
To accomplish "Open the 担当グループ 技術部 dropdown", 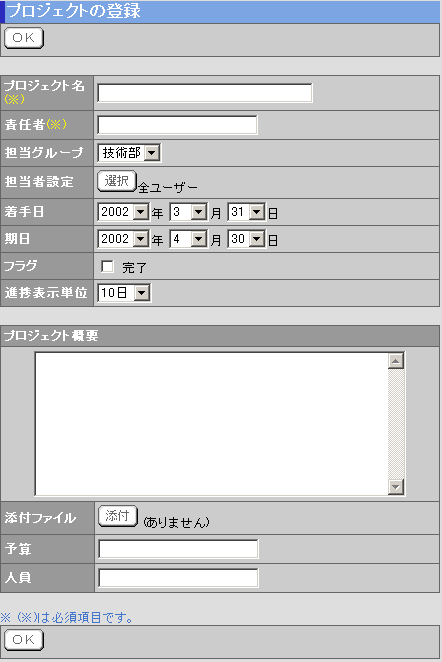I will pyautogui.click(x=129, y=153).
